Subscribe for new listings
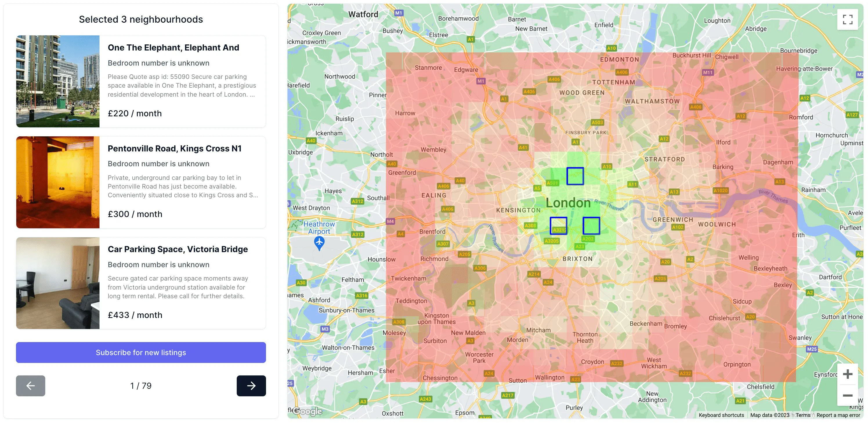Viewport: 868px width, 423px height. click(x=141, y=352)
